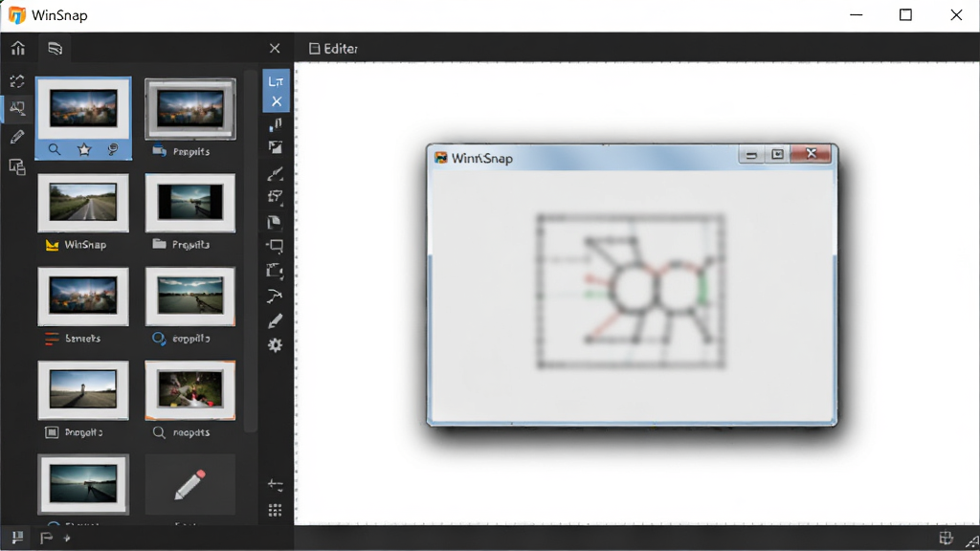Click the blue circle icon under field thumbnail

159,339
